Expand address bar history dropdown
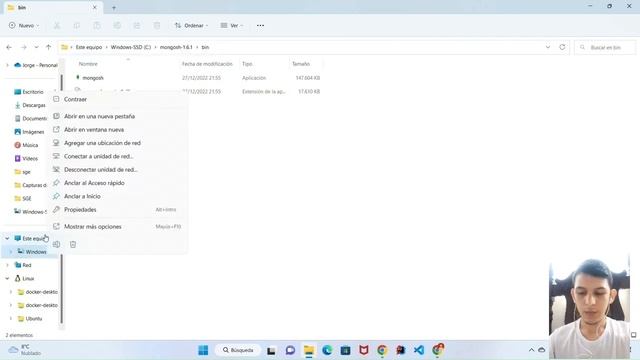The height and width of the screenshot is (360, 640). (548, 47)
